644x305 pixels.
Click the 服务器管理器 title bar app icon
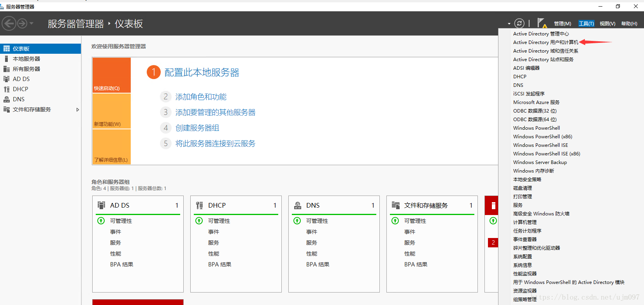[x=2, y=6]
